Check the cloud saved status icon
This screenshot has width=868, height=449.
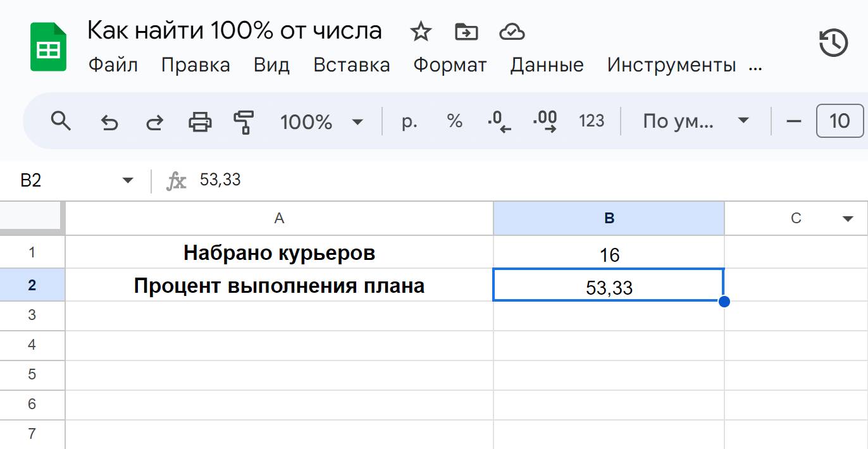tap(512, 31)
